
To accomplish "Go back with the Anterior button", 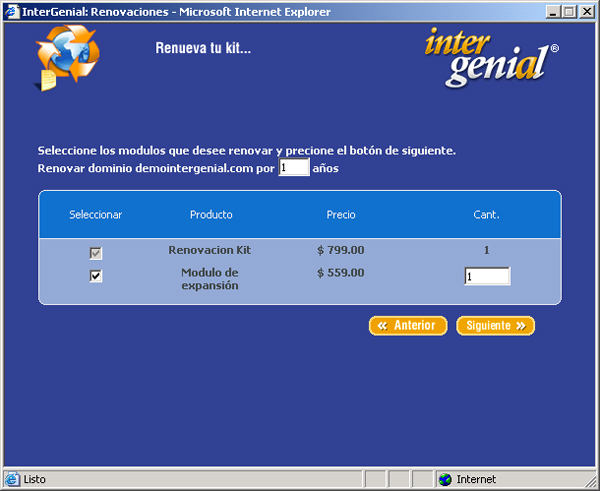I will pyautogui.click(x=408, y=326).
